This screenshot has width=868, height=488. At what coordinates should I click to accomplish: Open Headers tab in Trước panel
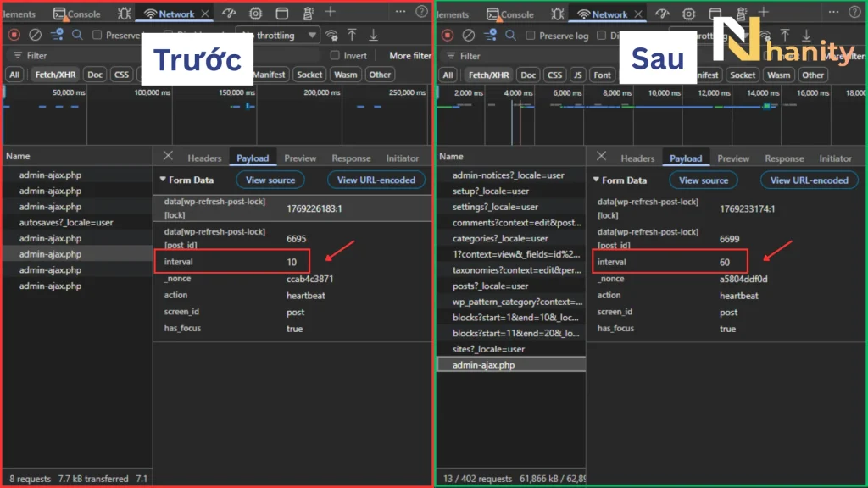pyautogui.click(x=204, y=158)
